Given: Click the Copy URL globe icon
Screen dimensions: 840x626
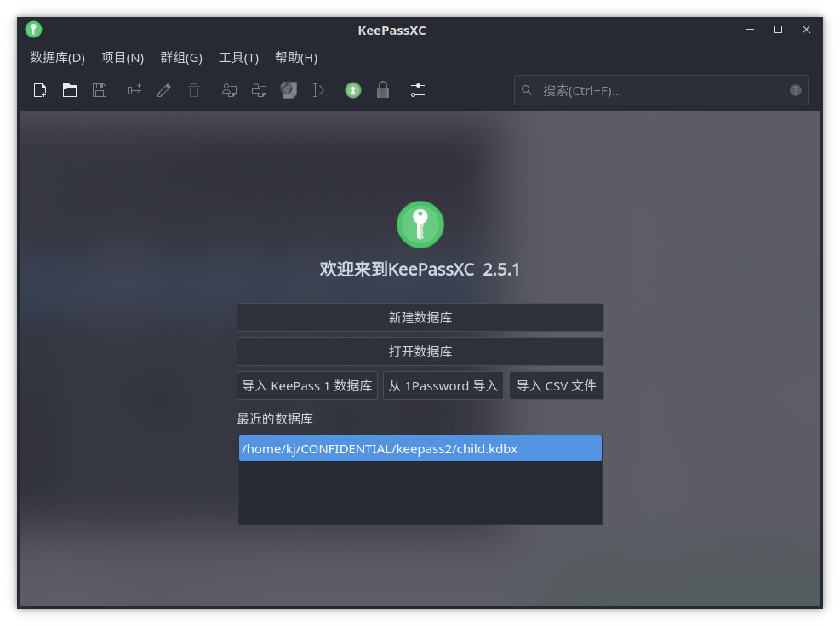Looking at the screenshot, I should [289, 90].
